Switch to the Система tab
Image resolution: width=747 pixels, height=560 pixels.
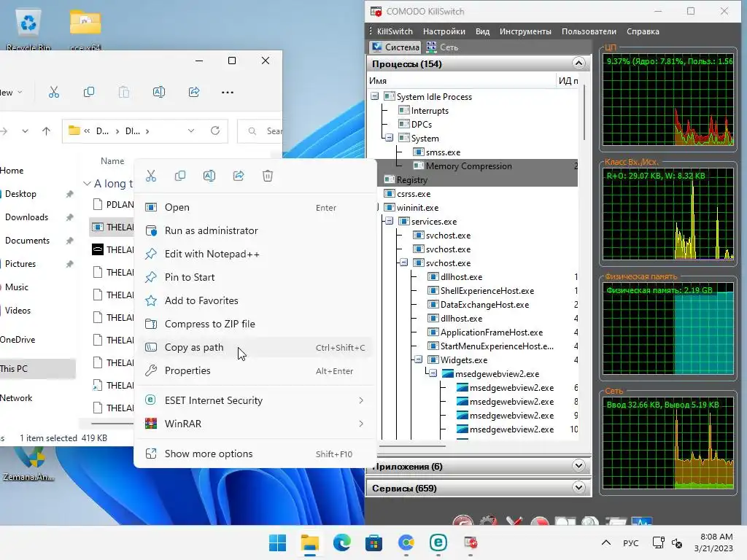395,47
